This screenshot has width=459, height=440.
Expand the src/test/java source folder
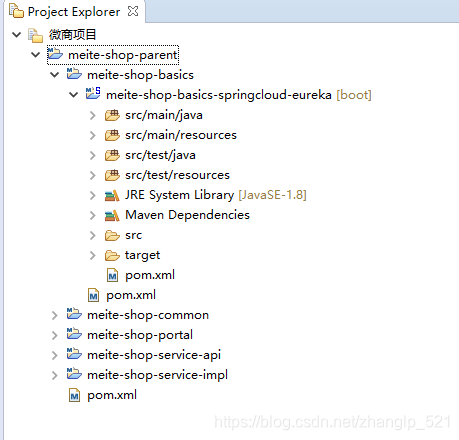pos(93,155)
